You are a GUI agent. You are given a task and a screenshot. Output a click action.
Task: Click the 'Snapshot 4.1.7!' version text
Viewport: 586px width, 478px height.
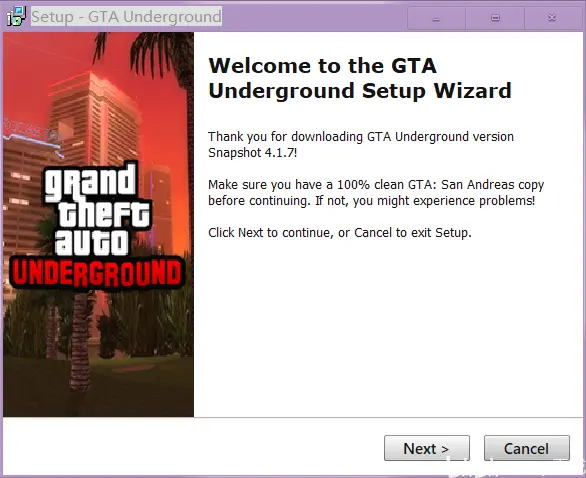[253, 153]
